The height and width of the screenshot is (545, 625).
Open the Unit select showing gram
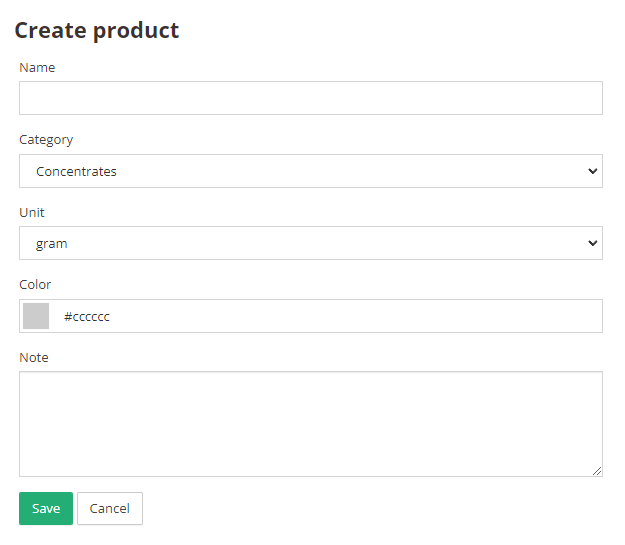pyautogui.click(x=311, y=243)
